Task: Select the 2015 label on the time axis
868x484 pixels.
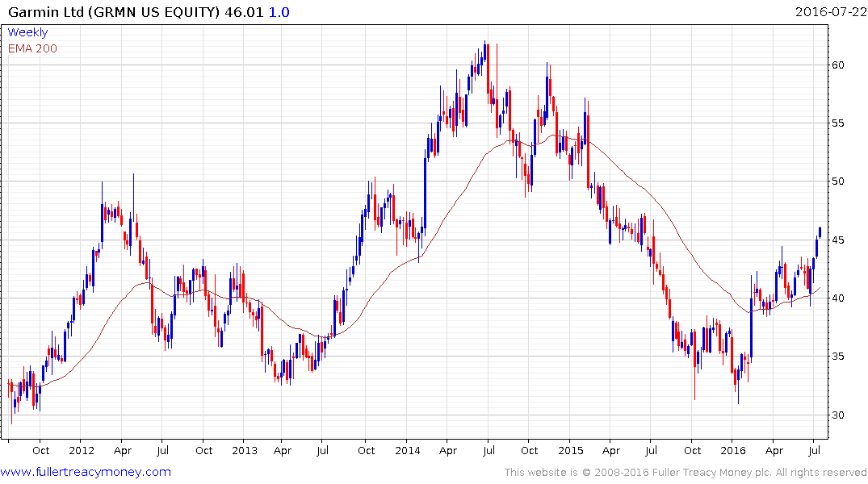Action: click(570, 450)
